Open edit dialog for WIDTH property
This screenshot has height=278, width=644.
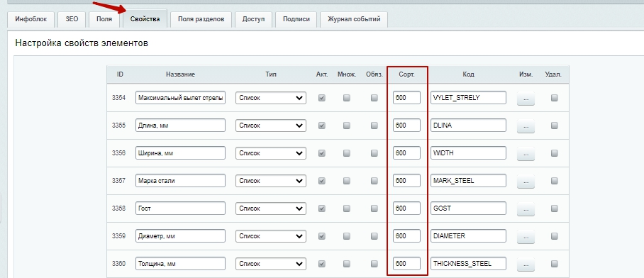tap(526, 154)
